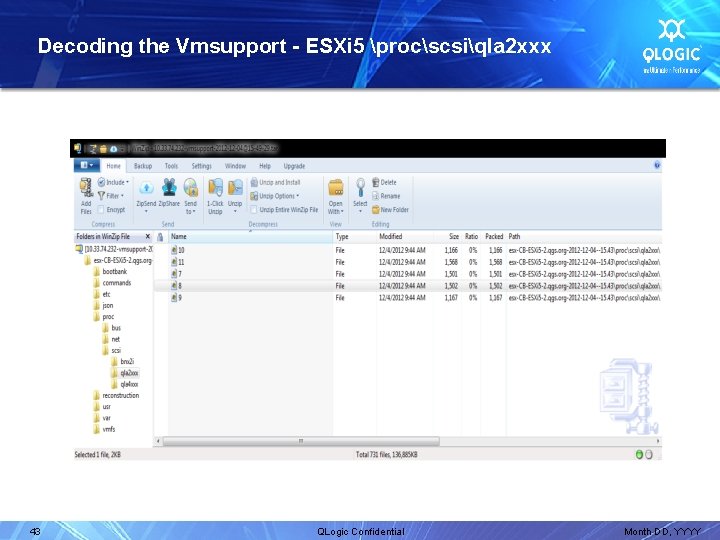
Task: Click the ZipShare icon
Action: (x=169, y=188)
